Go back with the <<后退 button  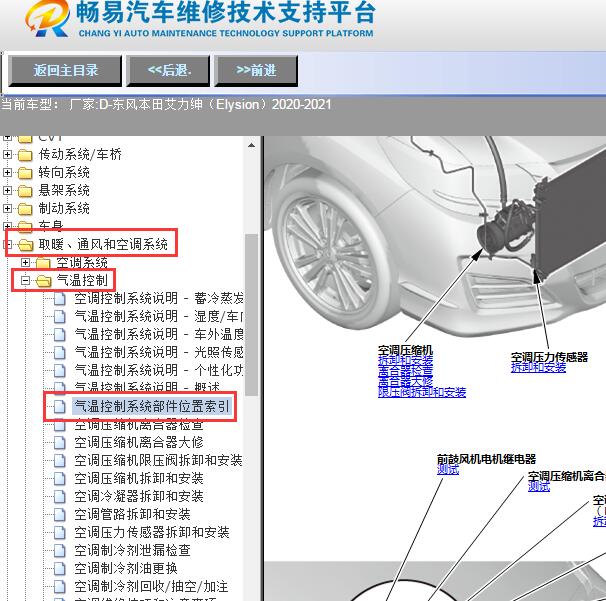click(168, 70)
